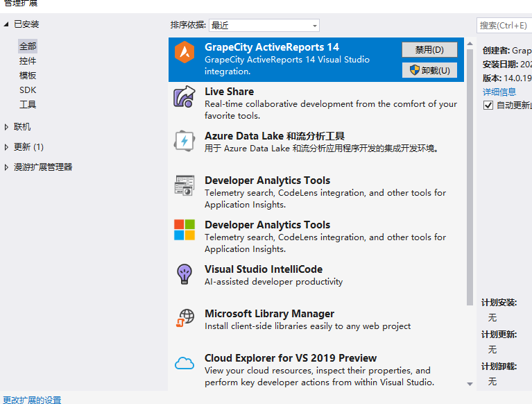Image resolution: width=532 pixels, height=404 pixels.
Task: Select the SDK category
Action: point(28,90)
